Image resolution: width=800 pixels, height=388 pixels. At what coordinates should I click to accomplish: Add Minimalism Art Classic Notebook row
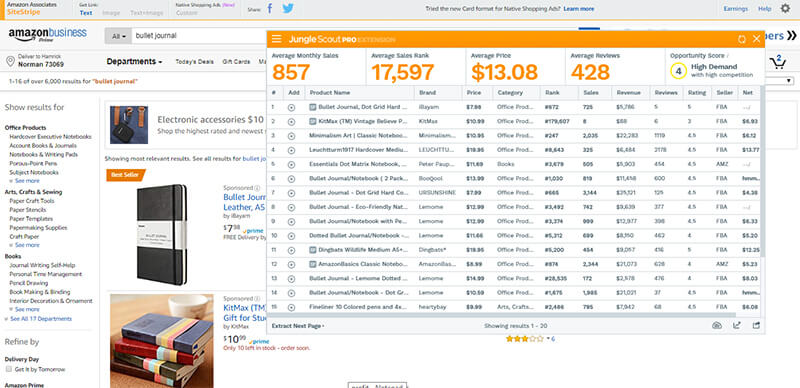point(291,136)
